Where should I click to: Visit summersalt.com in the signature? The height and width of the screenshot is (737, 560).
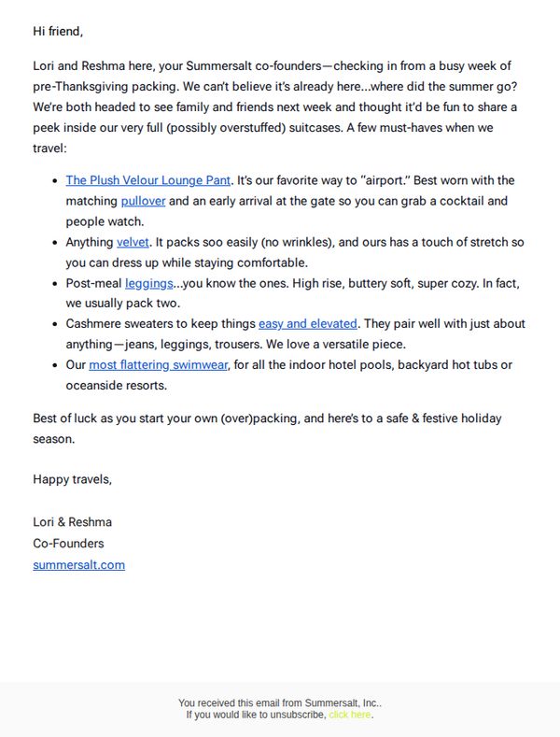click(x=79, y=565)
